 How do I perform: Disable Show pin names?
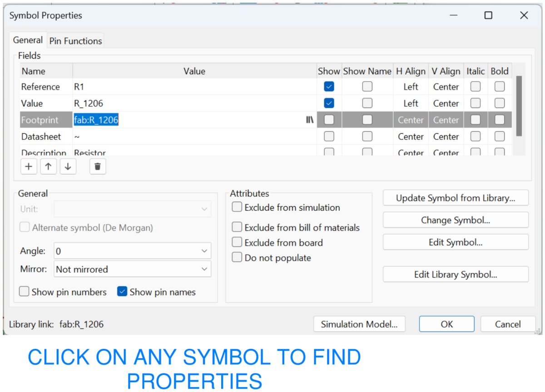tap(122, 292)
